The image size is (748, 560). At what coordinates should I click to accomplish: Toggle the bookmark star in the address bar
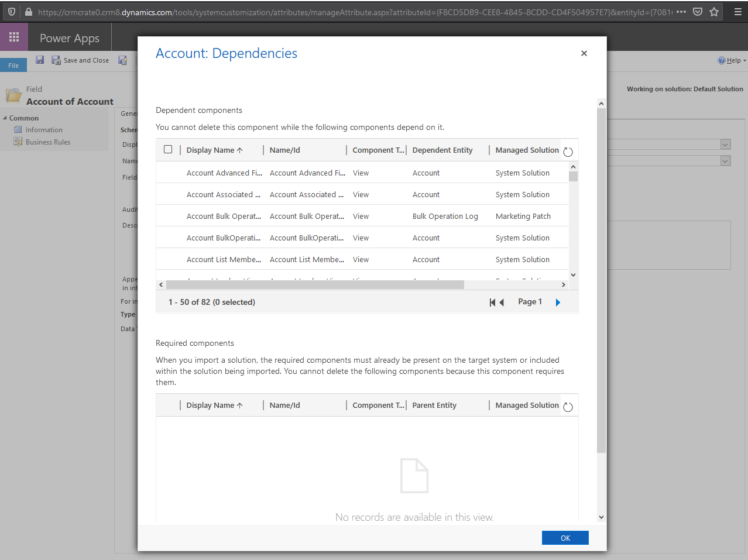coord(714,11)
